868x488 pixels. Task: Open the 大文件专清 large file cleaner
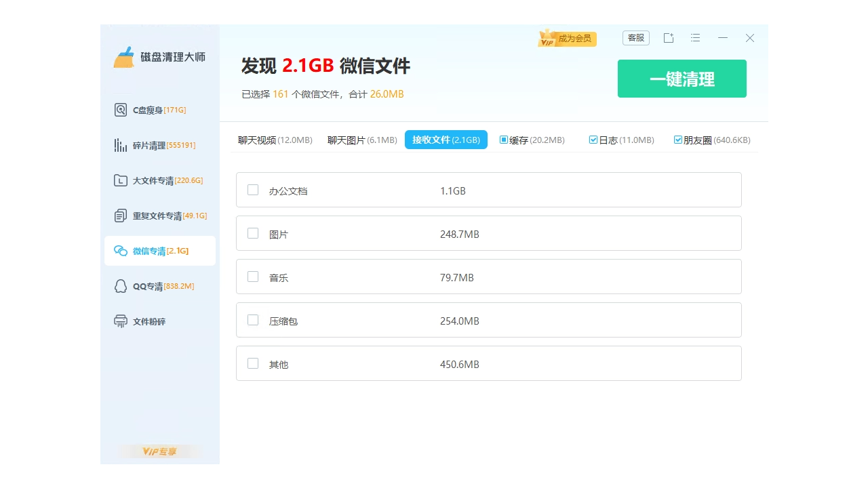click(x=145, y=180)
